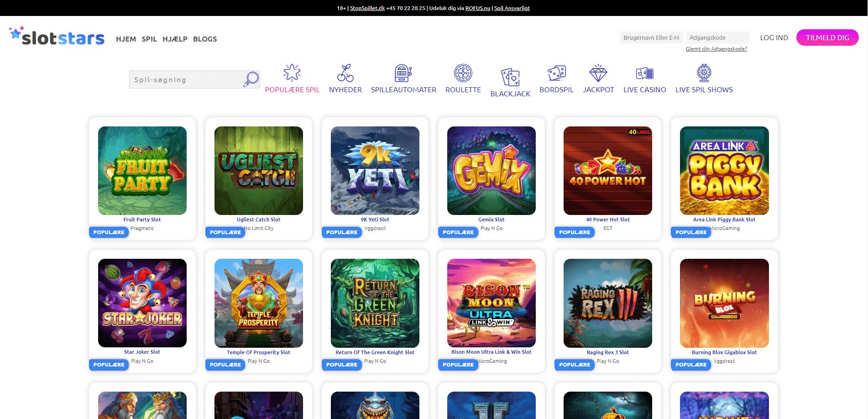The image size is (868, 419).
Task: Select the Live Spil Shows wheel icon
Action: [x=704, y=73]
